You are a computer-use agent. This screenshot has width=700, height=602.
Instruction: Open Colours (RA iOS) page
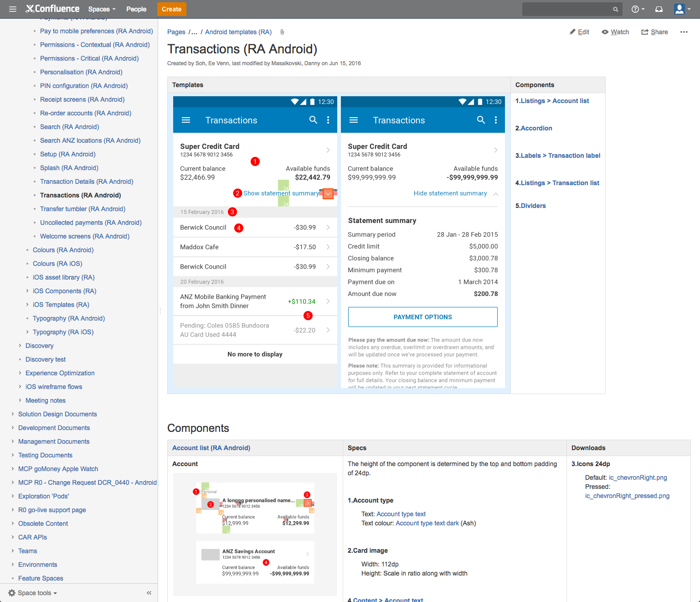coord(57,264)
